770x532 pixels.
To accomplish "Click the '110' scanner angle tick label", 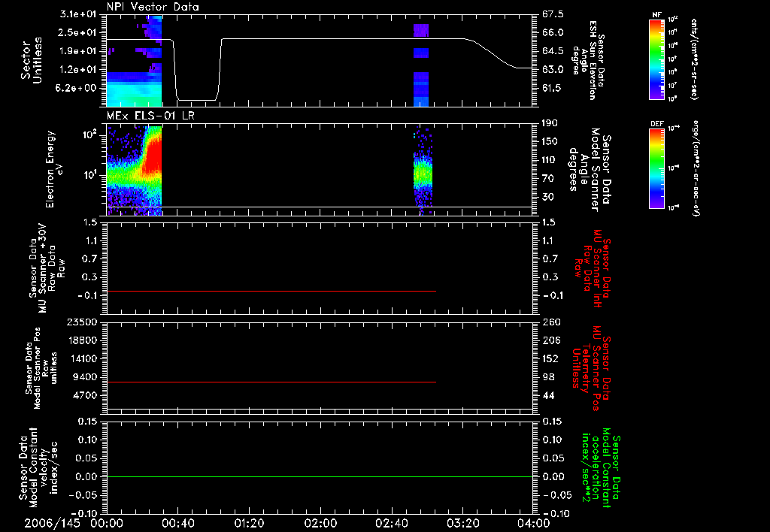I will (550, 160).
